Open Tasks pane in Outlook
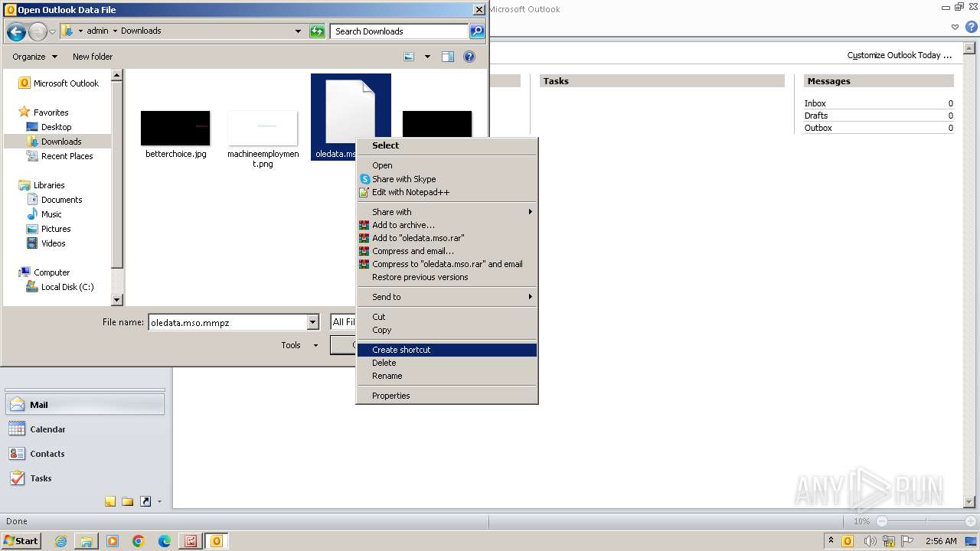 [x=85, y=478]
